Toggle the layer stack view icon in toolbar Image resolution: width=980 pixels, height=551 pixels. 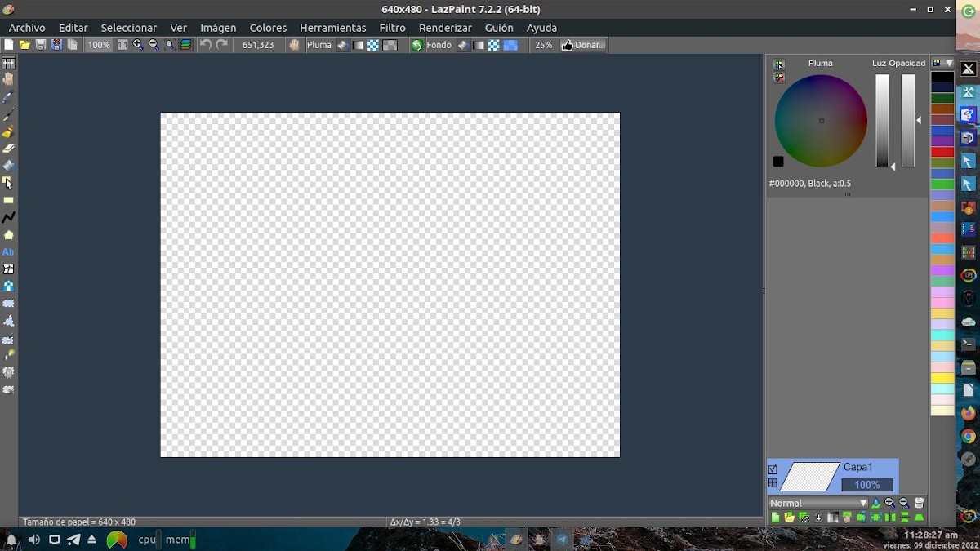tap(185, 45)
